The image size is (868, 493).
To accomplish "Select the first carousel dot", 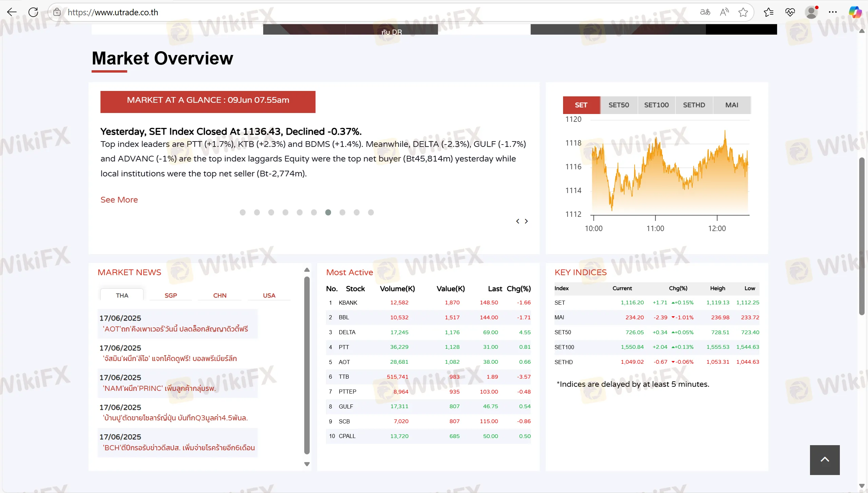I will click(x=243, y=212).
